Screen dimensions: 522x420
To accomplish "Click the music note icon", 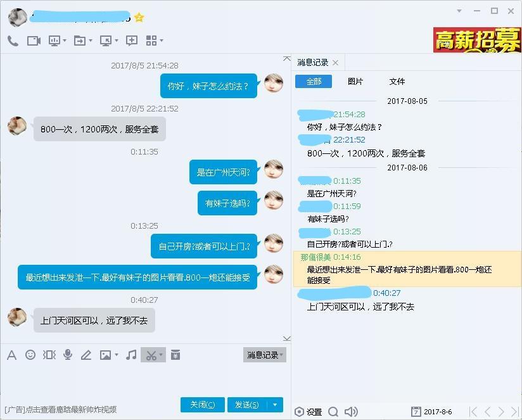I will click(x=131, y=355).
